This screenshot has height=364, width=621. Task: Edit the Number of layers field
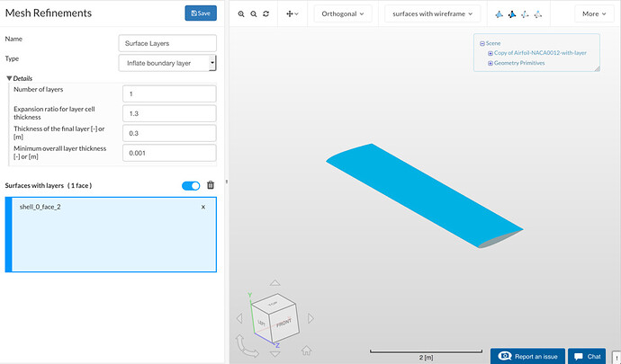[169, 93]
